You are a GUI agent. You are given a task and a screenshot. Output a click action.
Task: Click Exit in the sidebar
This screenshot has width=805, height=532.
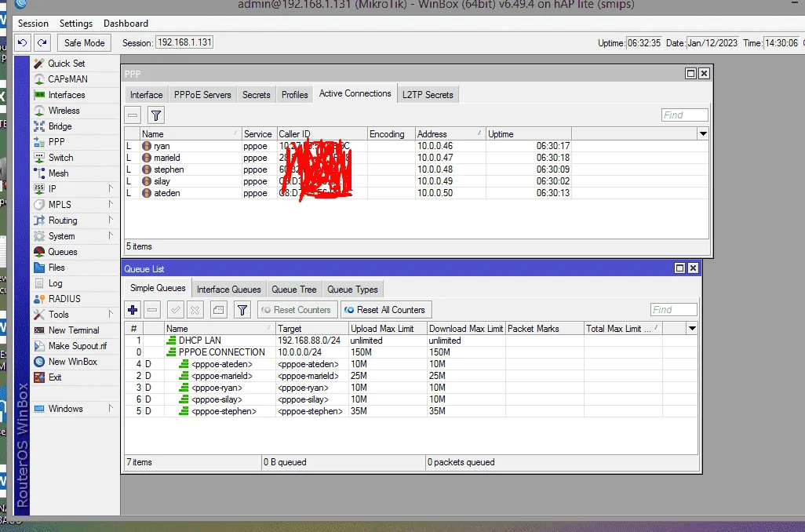(55, 377)
